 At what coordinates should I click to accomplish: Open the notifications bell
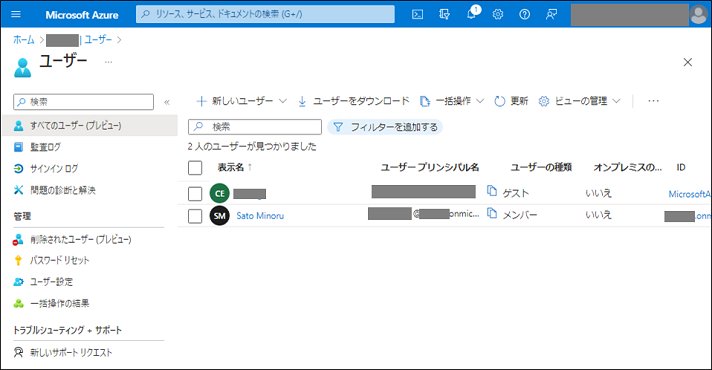(472, 14)
